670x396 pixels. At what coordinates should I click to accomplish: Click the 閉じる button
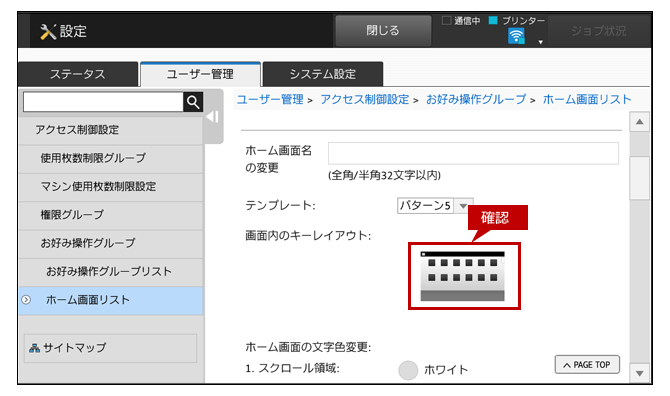tap(383, 31)
